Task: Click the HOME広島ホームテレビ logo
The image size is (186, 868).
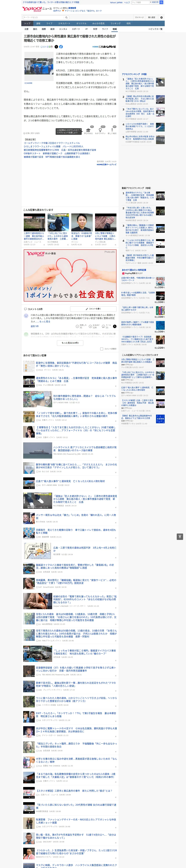Action: coord(104,47)
